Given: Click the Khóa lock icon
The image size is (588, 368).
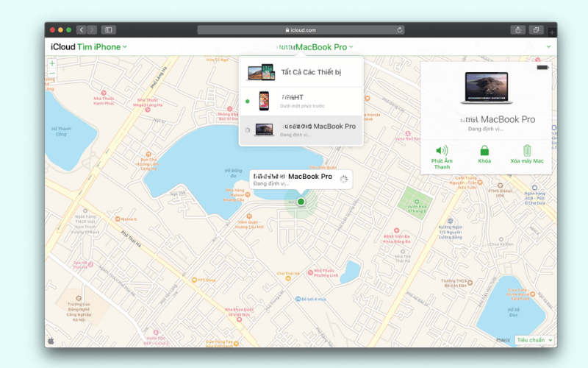Looking at the screenshot, I should point(484,151).
